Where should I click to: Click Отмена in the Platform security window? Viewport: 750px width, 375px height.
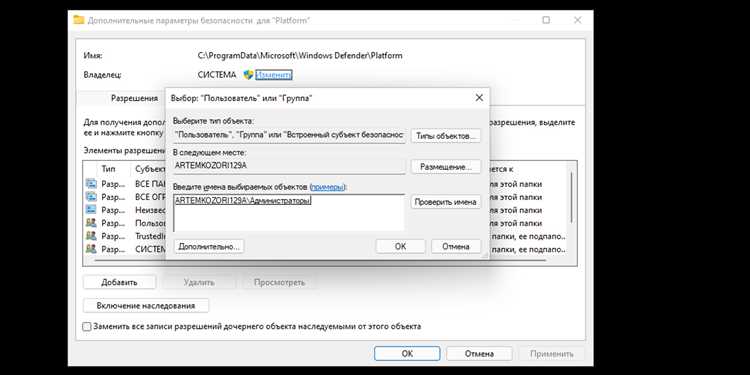[x=479, y=354]
